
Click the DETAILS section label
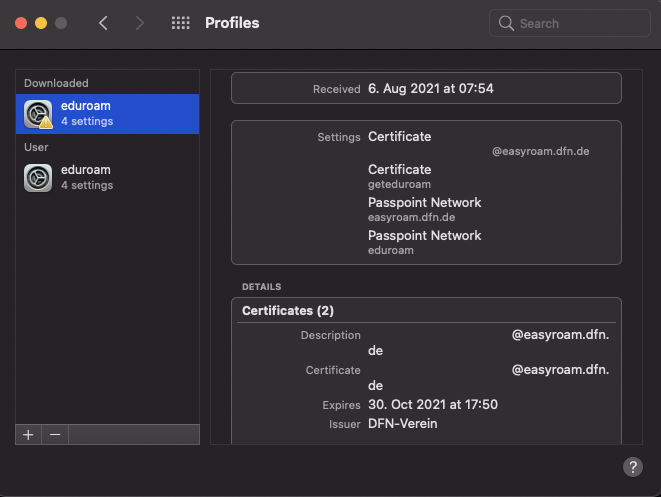261,287
